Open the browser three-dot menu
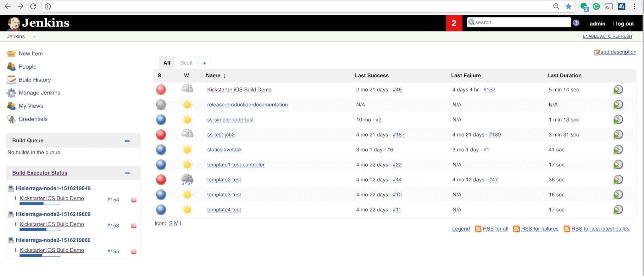 point(634,6)
